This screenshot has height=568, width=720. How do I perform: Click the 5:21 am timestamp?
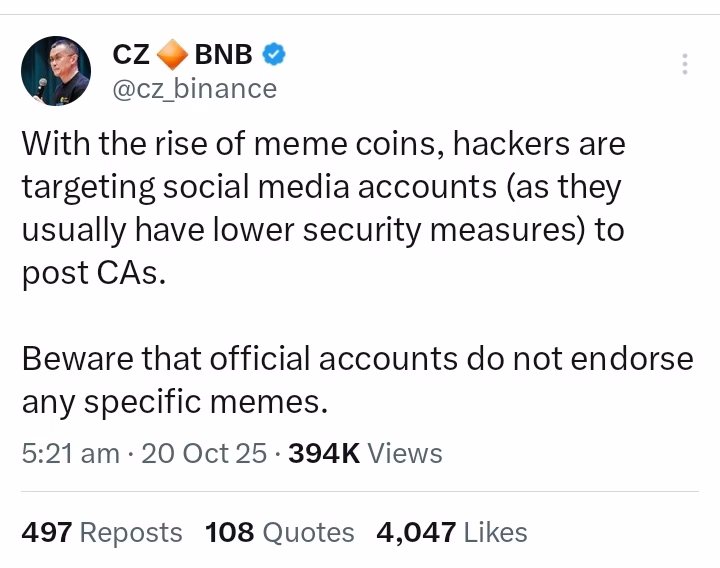70,454
